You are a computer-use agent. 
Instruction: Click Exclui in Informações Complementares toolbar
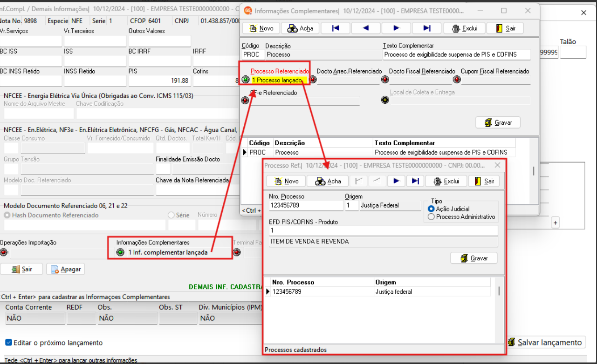(464, 28)
